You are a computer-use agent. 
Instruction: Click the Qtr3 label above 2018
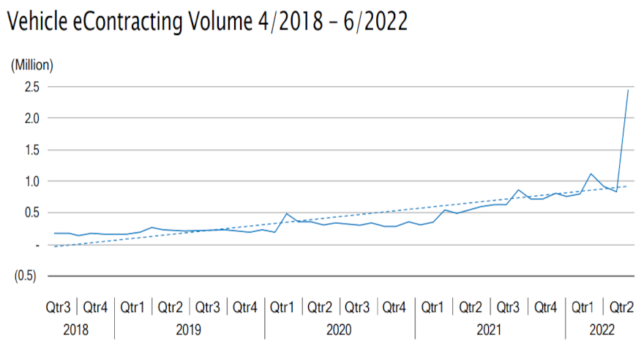pyautogui.click(x=57, y=308)
